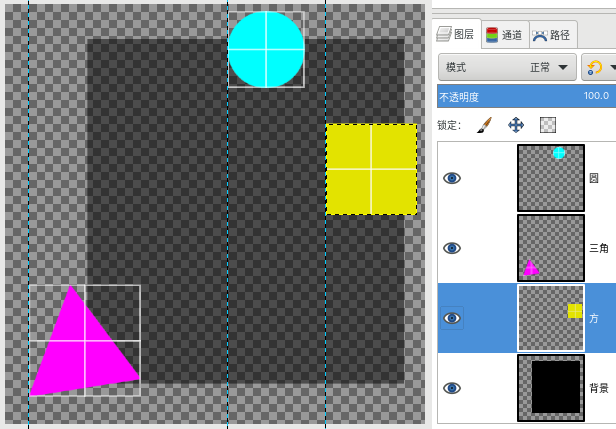Open the 模式 blend mode dropdown
The width and height of the screenshot is (616, 429).
click(507, 67)
